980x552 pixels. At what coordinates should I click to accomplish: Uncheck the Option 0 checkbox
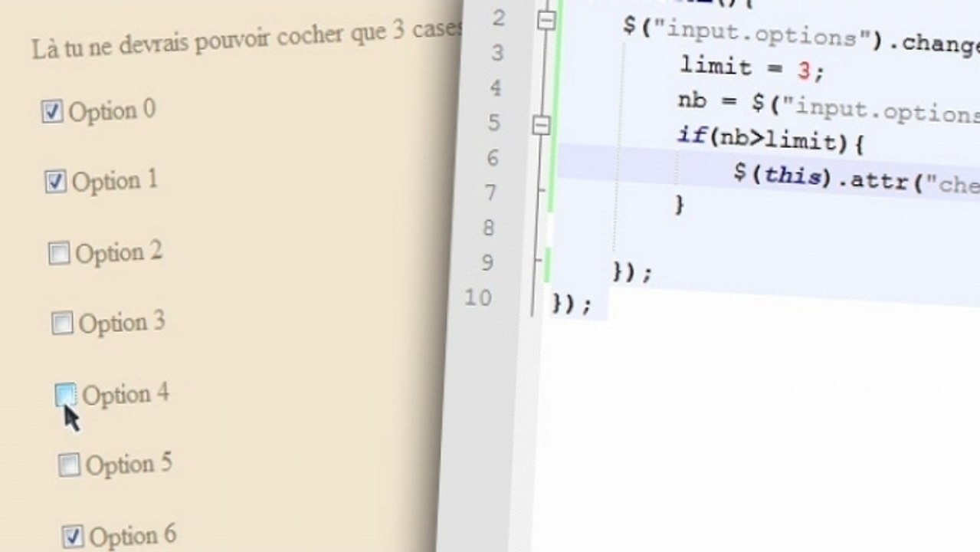point(52,113)
